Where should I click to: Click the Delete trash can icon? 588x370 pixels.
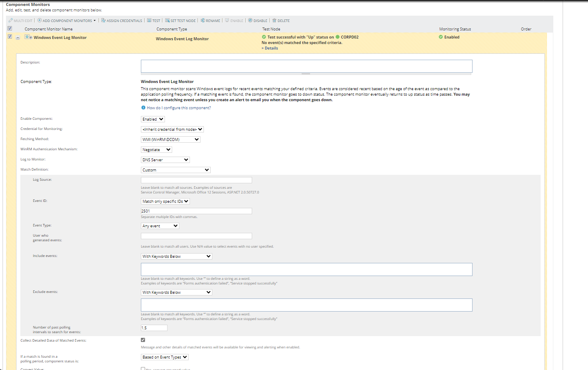274,20
